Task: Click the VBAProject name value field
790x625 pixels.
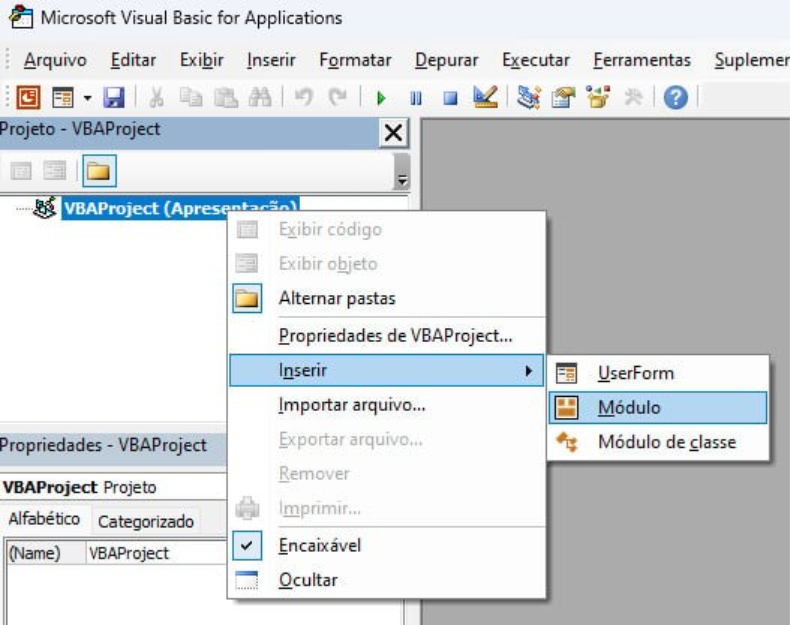Action: (157, 553)
